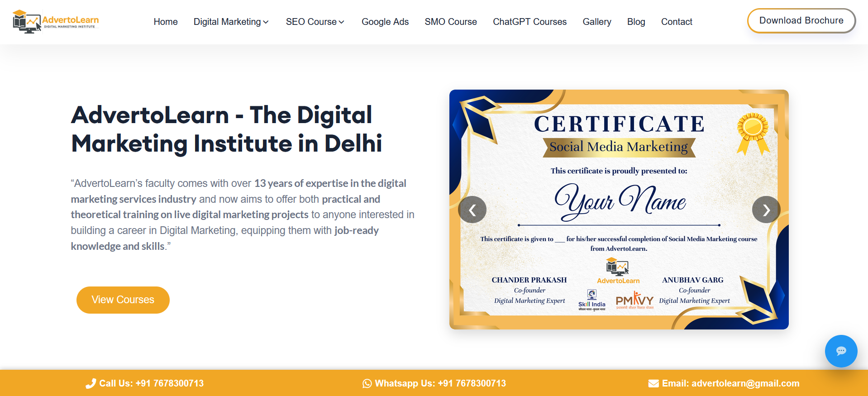The width and height of the screenshot is (868, 396).
Task: Click the AdvertoLearn logo in the header
Action: click(x=56, y=21)
